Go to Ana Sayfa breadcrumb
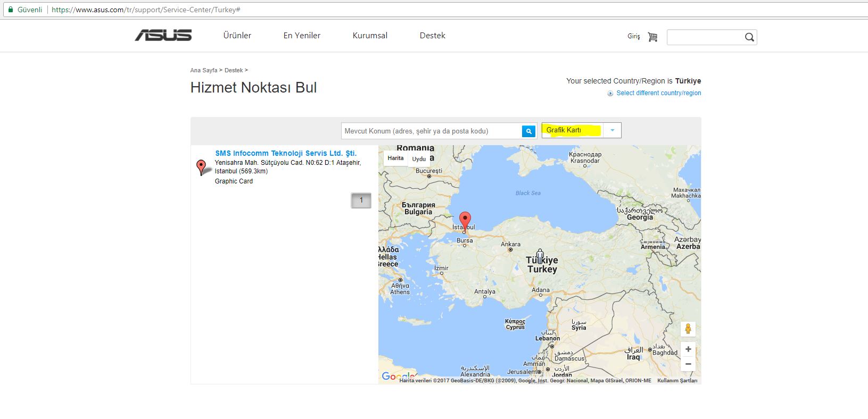The image size is (868, 419). [x=204, y=70]
